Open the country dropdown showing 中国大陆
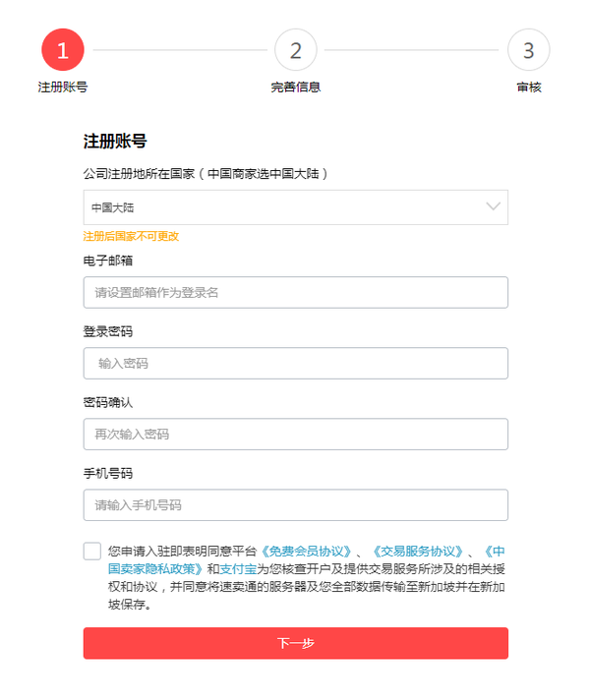The height and width of the screenshot is (700, 590). click(x=296, y=207)
